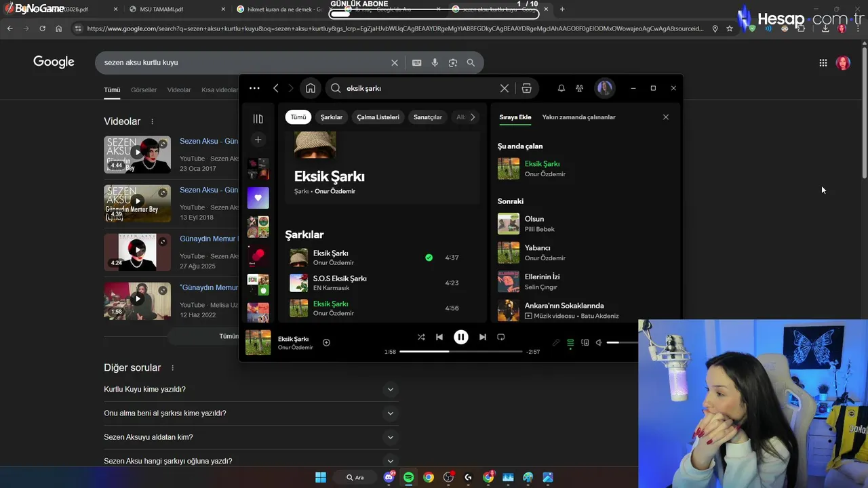Go back in Spotify navigation
Screen dimensions: 868x488
[x=276, y=88]
